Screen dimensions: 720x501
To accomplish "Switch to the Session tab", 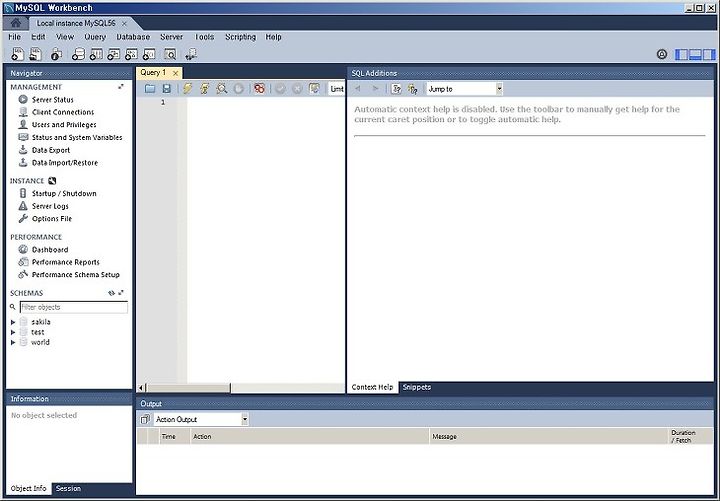I will 68,489.
